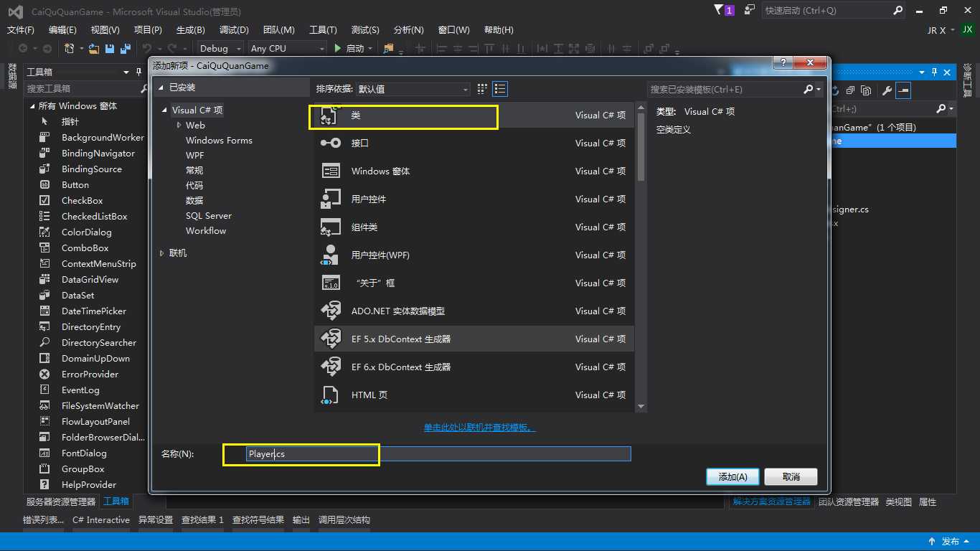Open the 调试(D) menu
This screenshot has width=980, height=551.
point(234,29)
